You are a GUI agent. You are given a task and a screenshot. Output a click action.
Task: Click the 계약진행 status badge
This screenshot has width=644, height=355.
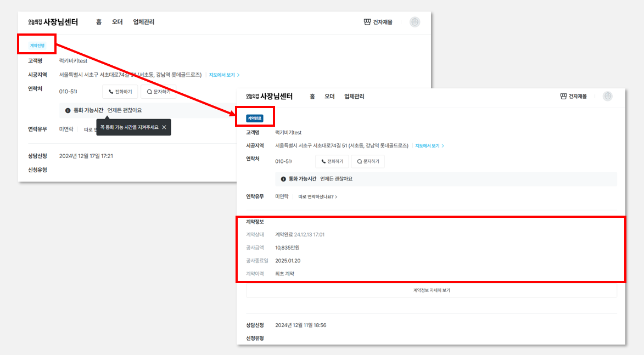(x=37, y=46)
